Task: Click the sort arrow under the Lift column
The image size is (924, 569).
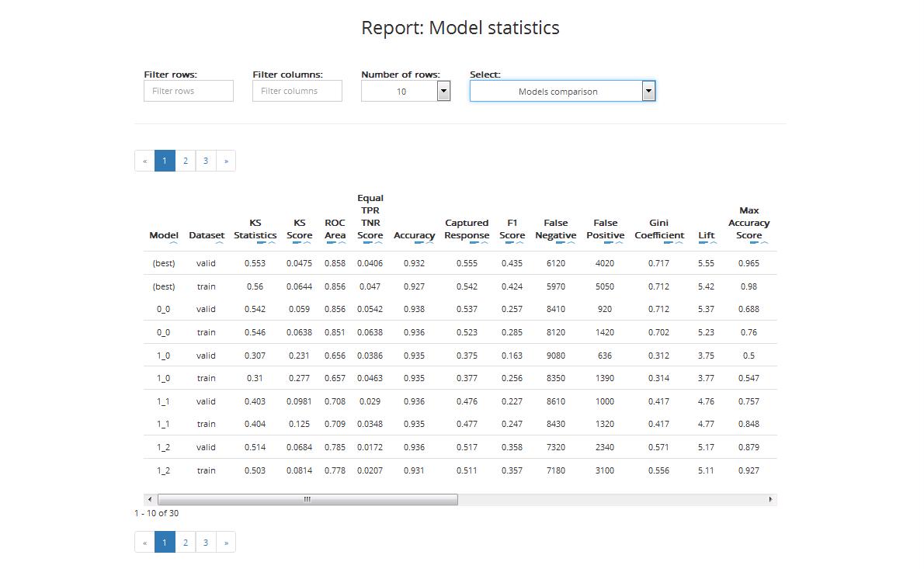Action: (x=713, y=244)
